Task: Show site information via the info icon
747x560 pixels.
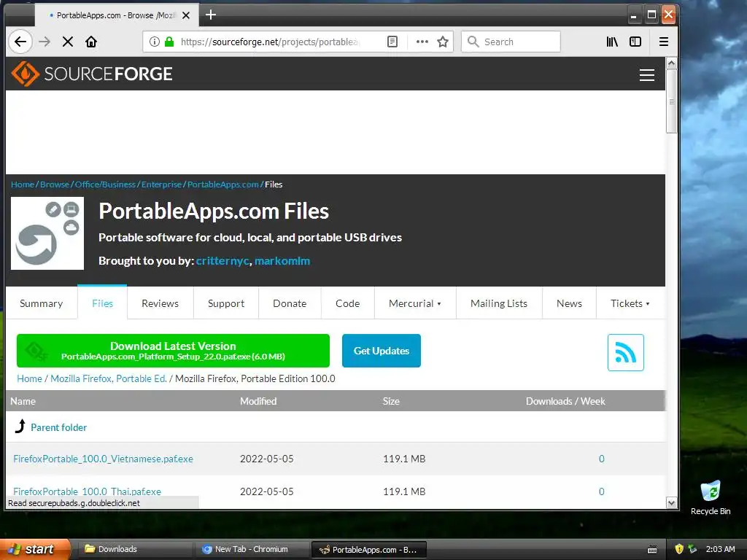Action: click(x=155, y=42)
